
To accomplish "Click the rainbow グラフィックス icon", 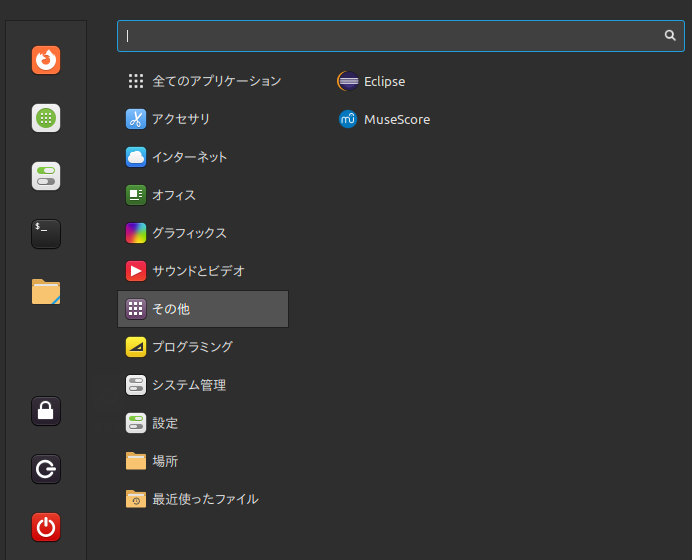I will [x=136, y=233].
